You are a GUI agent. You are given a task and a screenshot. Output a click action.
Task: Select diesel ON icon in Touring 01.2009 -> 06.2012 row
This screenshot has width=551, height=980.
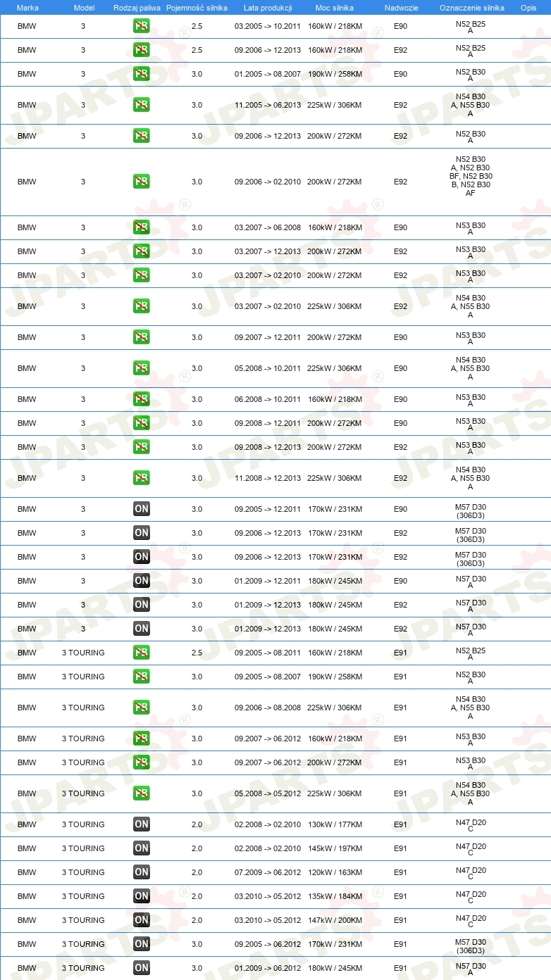pyautogui.click(x=142, y=969)
